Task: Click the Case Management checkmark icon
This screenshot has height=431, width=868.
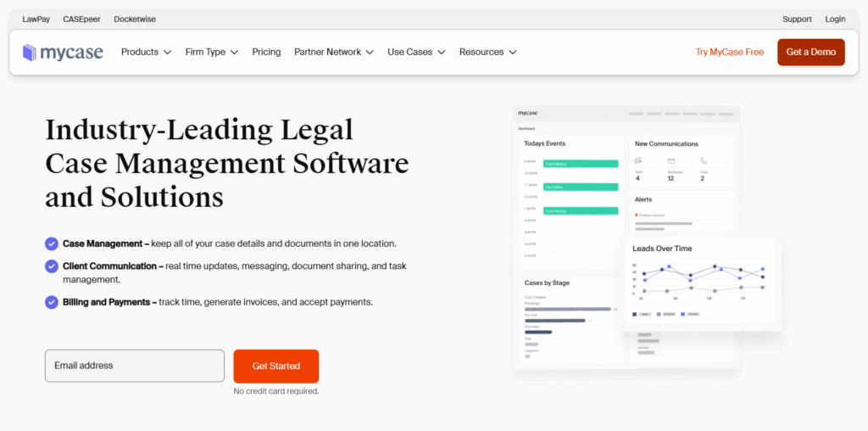Action: click(x=52, y=243)
